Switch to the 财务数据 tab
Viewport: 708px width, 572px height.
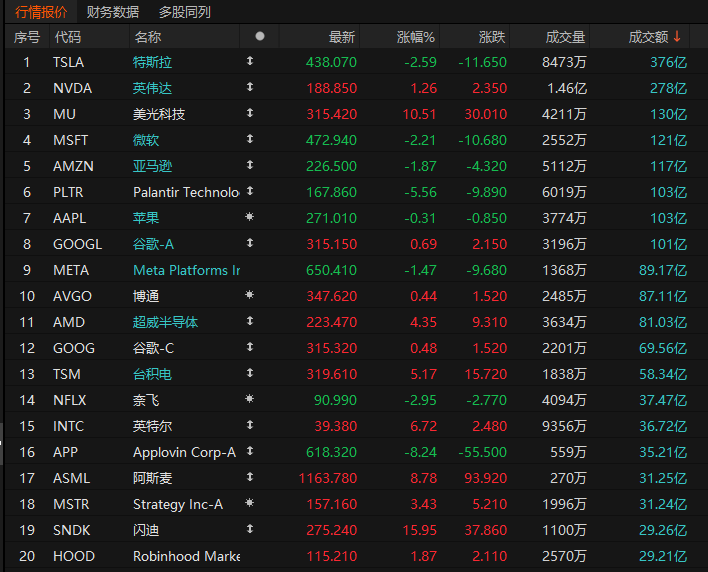pyautogui.click(x=112, y=12)
